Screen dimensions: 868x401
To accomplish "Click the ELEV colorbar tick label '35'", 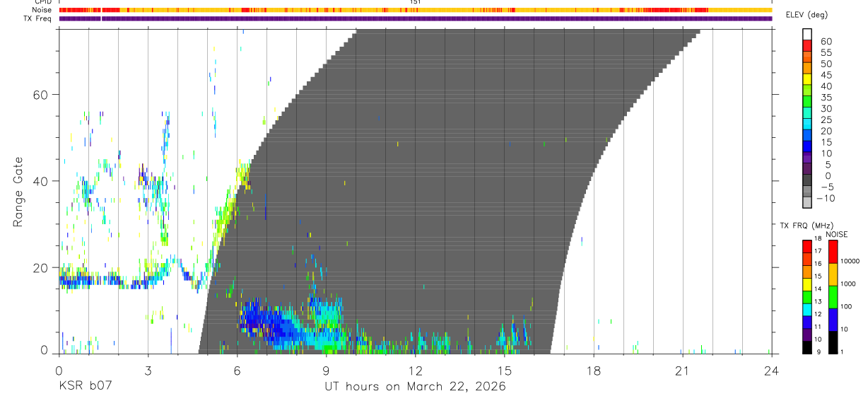I will coord(825,98).
